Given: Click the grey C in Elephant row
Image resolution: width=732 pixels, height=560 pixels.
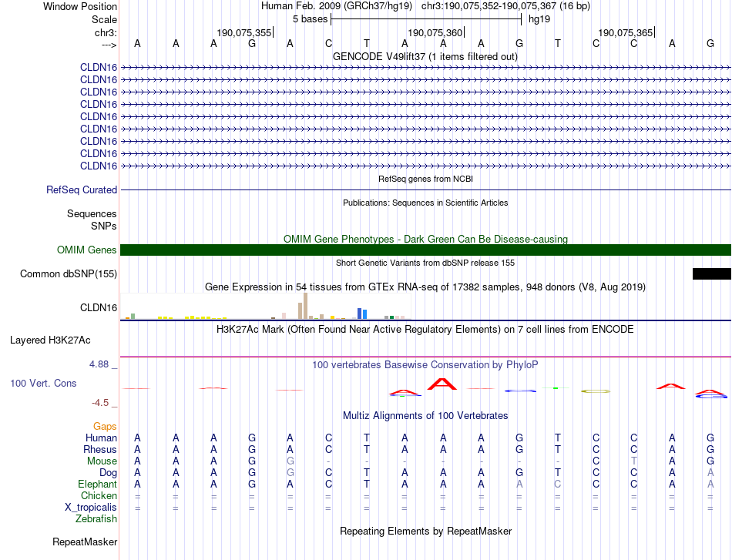Looking at the screenshot, I should (x=557, y=485).
